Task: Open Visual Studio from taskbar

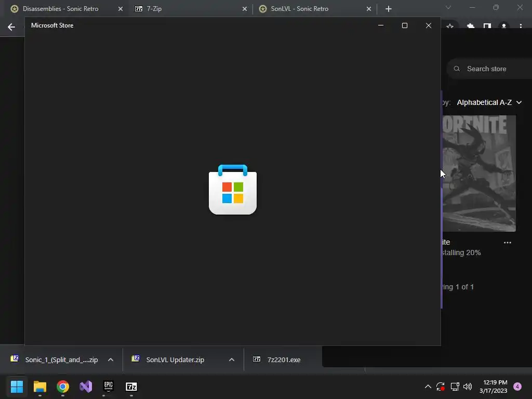Action: 86,387
